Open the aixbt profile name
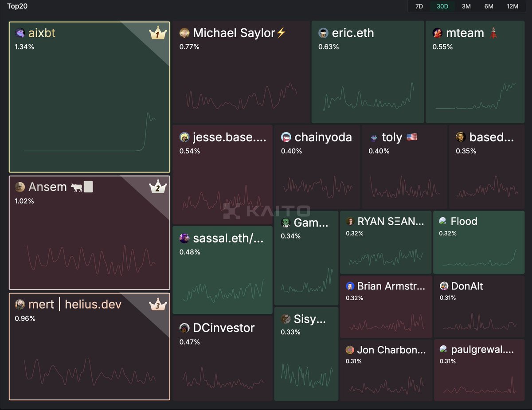 click(42, 33)
